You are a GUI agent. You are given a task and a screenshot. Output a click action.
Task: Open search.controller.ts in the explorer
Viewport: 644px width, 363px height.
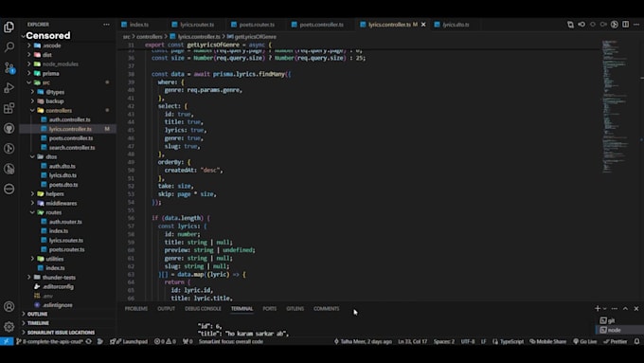point(72,148)
